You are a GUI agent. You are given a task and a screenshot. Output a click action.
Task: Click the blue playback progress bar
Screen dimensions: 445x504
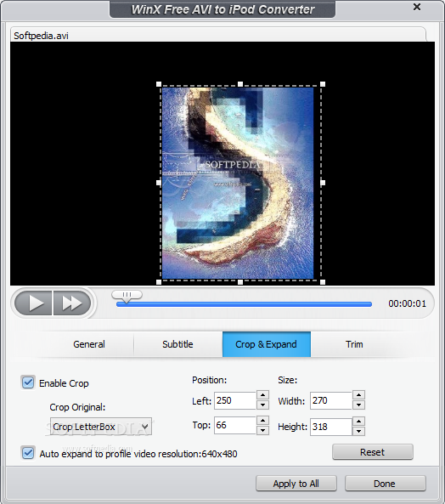click(x=244, y=304)
